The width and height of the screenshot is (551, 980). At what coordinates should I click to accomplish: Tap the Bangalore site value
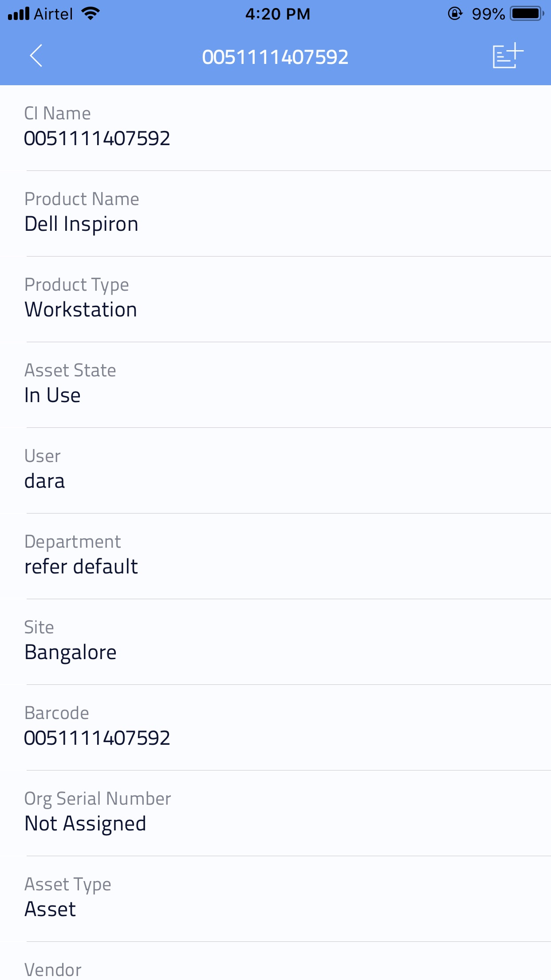click(x=71, y=652)
